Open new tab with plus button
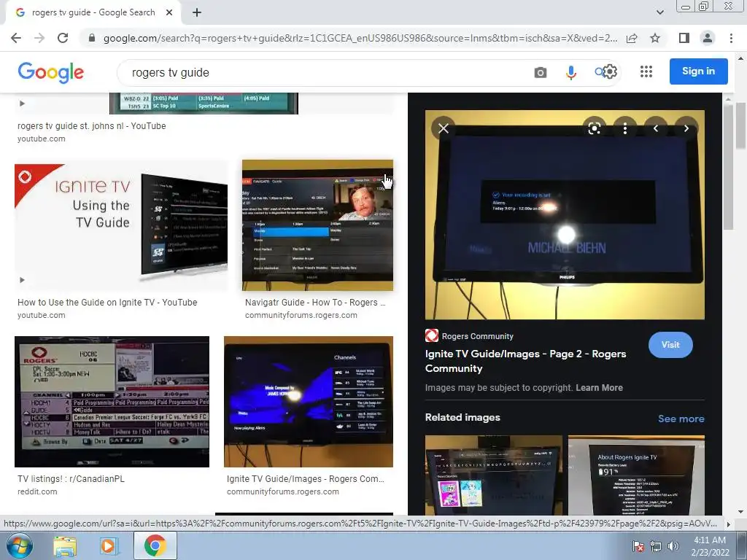 point(197,13)
